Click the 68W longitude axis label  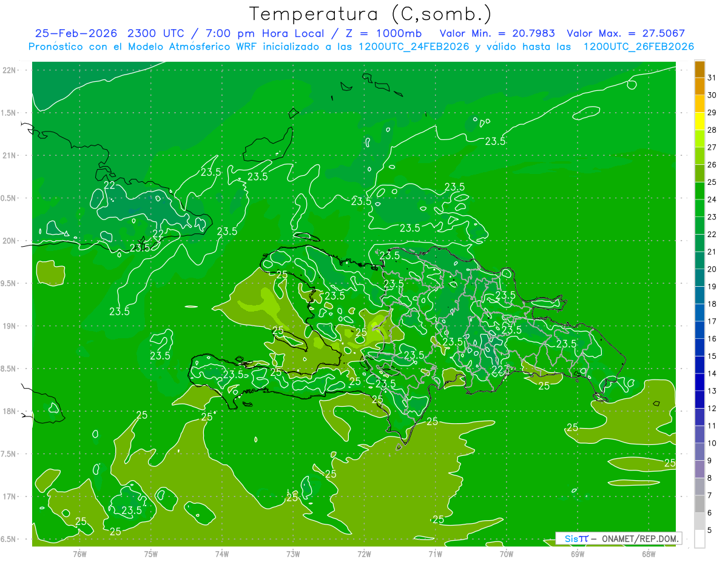click(649, 554)
